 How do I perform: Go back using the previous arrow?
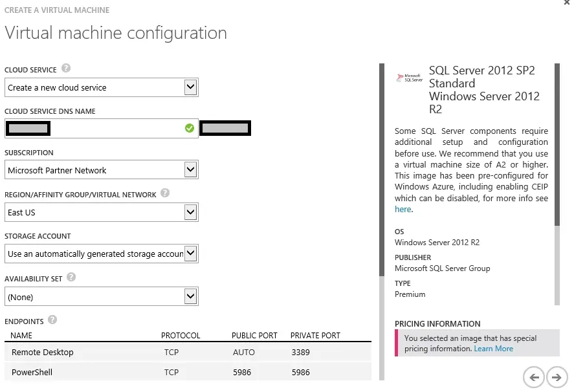(533, 377)
